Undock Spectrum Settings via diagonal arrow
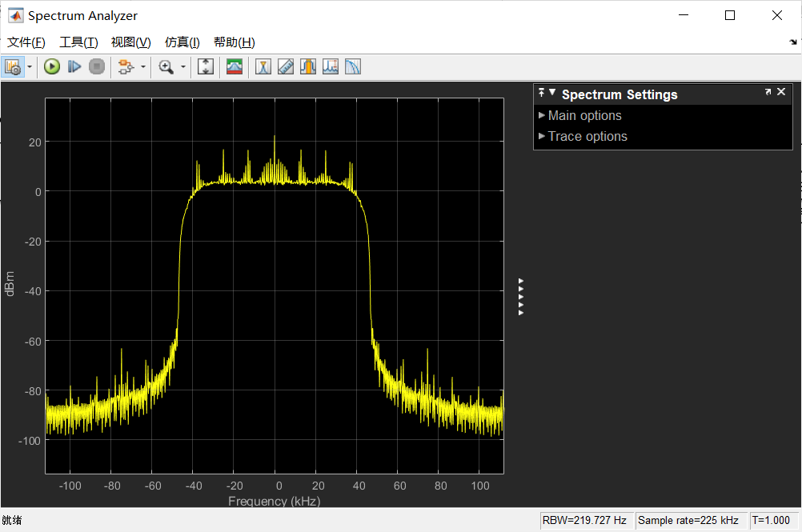The image size is (802, 532). point(768,92)
